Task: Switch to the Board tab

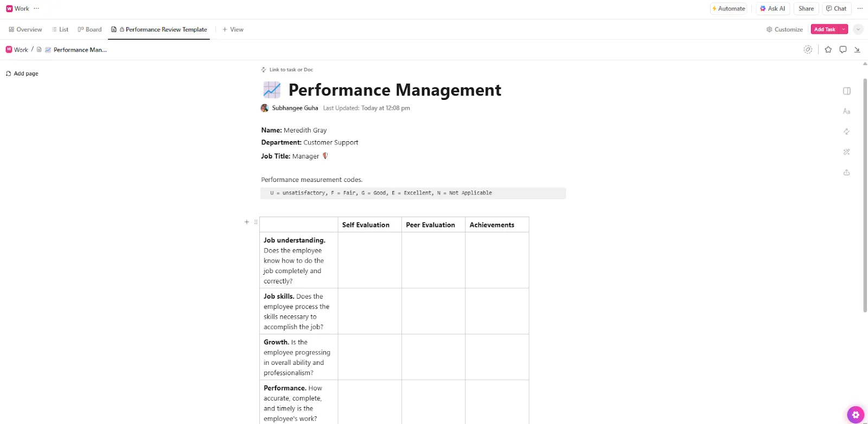Action: (90, 29)
